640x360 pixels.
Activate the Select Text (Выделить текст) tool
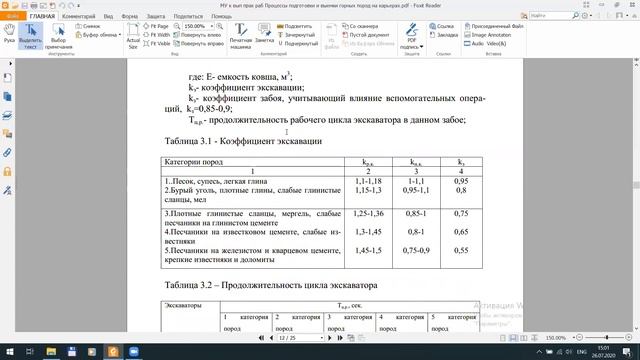click(30, 36)
